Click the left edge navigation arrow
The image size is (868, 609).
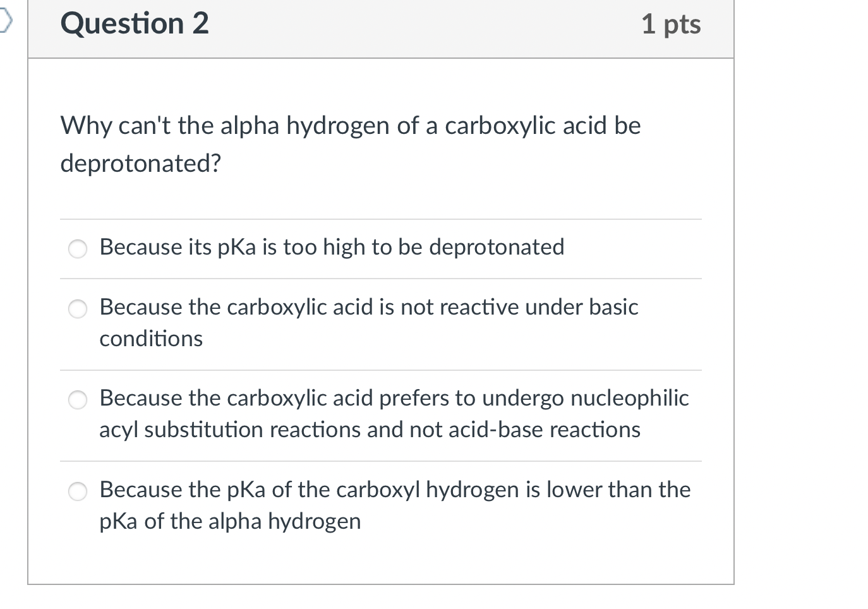pos(5,19)
